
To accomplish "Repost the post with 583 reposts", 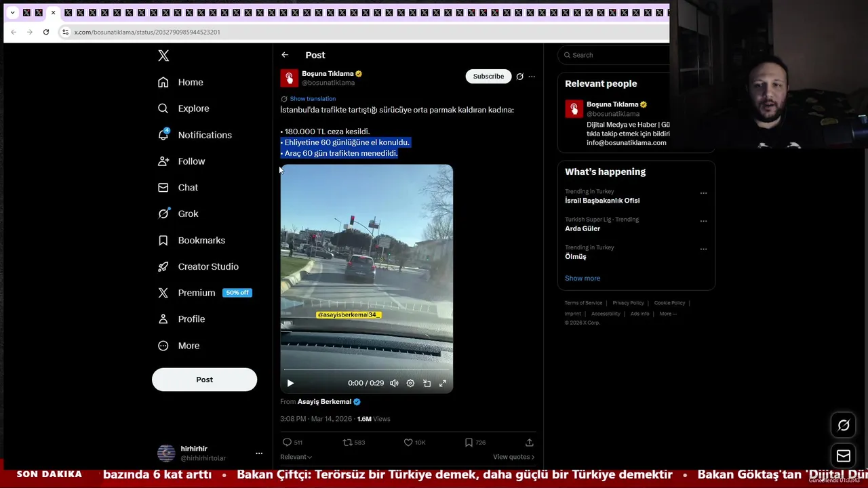I will point(354,443).
